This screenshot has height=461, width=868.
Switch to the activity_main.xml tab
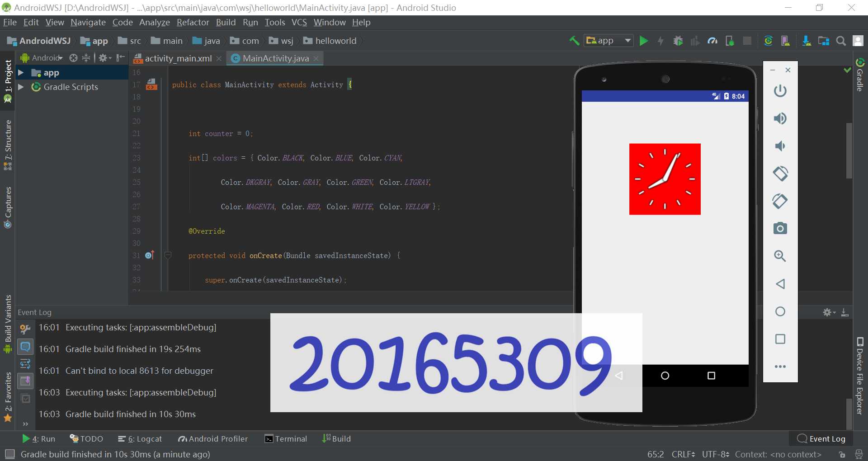(x=178, y=58)
